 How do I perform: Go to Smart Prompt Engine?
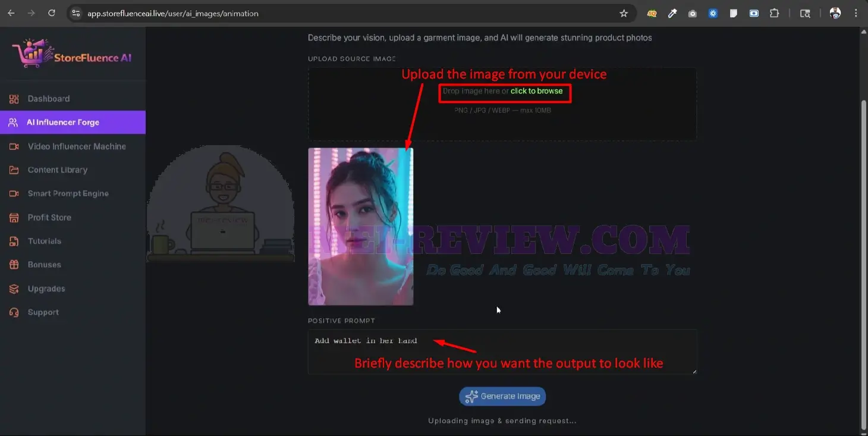73,194
